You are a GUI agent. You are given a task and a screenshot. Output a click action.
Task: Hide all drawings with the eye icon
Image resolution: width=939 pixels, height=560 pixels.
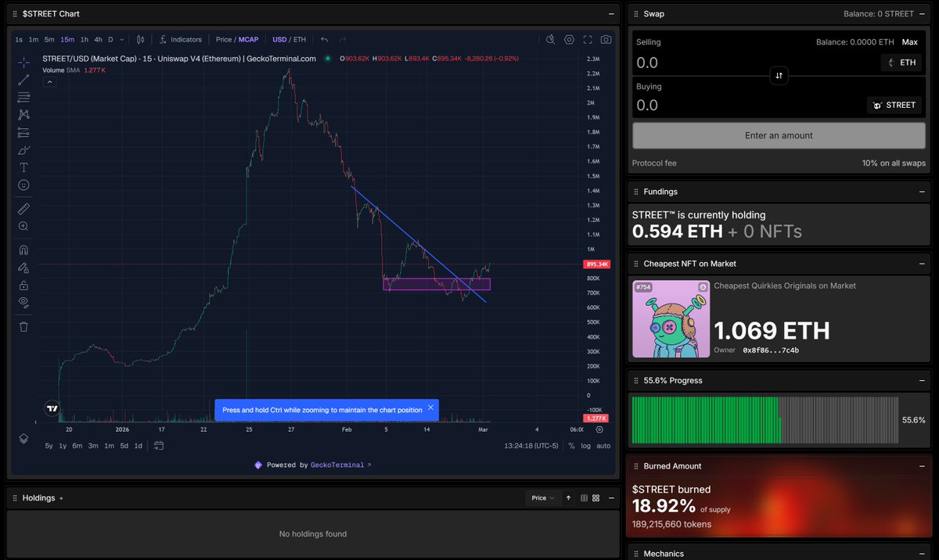pyautogui.click(x=23, y=302)
